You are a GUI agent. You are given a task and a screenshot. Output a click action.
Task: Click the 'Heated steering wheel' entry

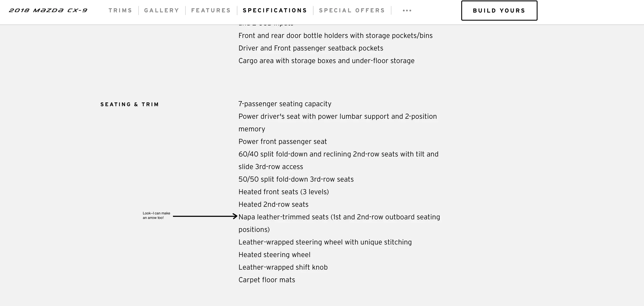click(x=274, y=255)
